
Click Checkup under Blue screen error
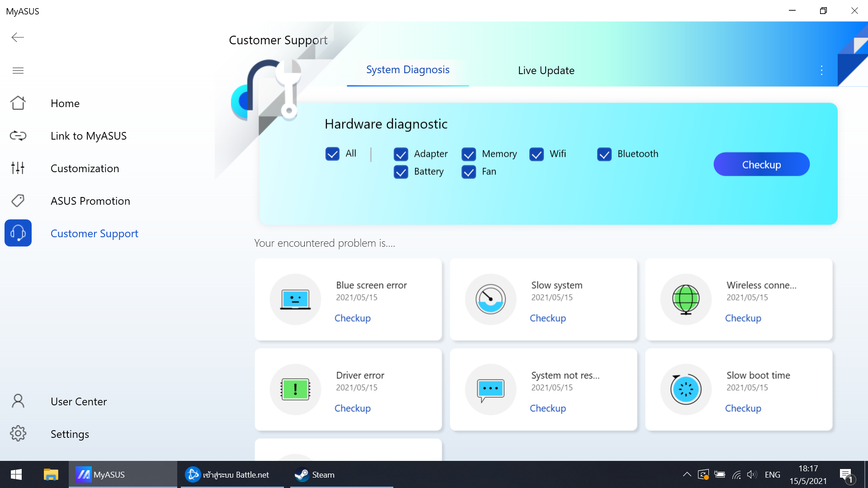click(x=353, y=318)
